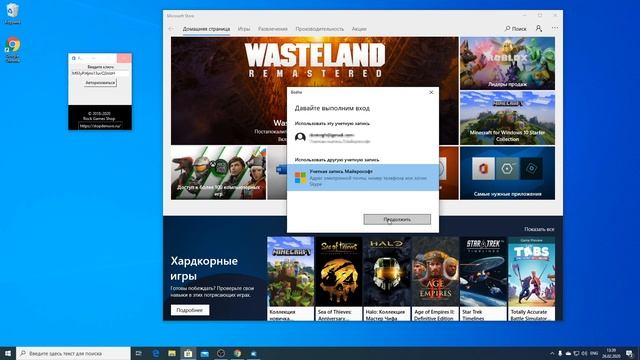The width and height of the screenshot is (640, 360).
Task: Open Поиск search in Microsoft Store
Action: click(x=516, y=29)
